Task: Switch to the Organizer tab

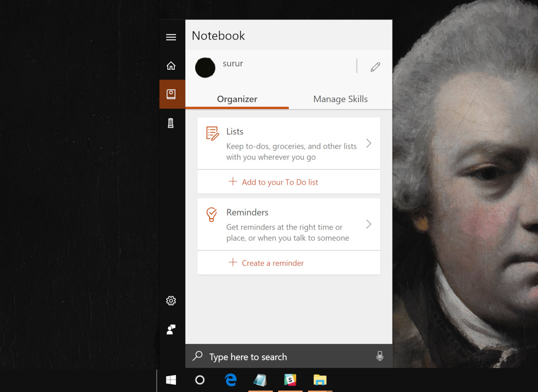Action: coord(237,99)
